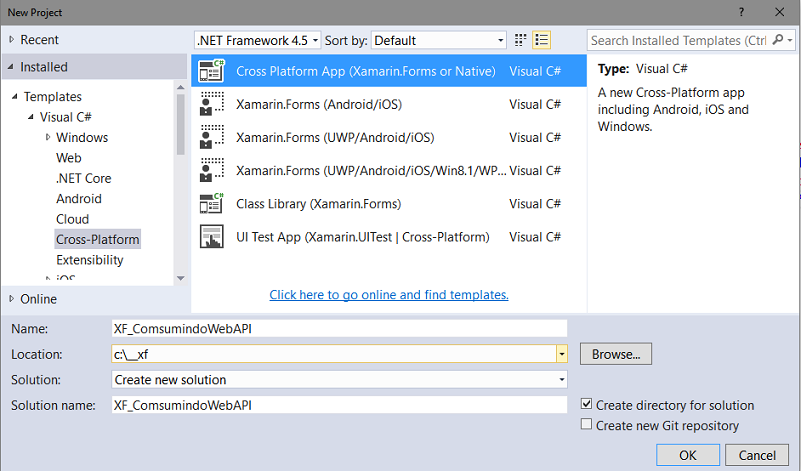Click the Browse... button
Screen dimensions: 801x471
click(616, 354)
